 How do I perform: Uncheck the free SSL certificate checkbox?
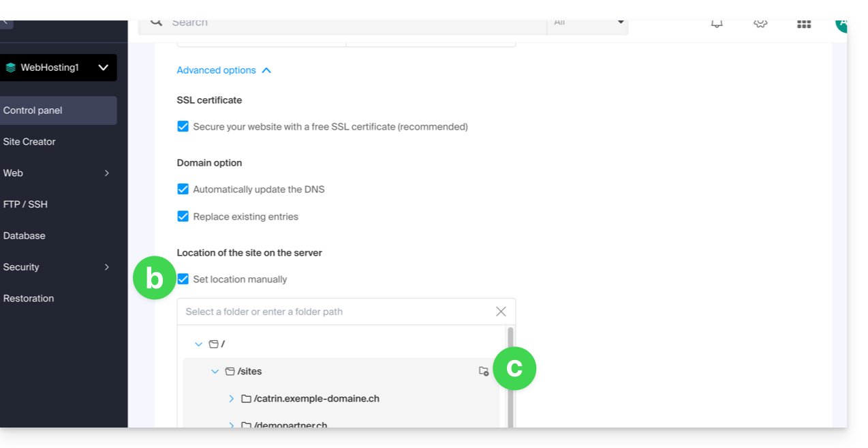tap(183, 126)
